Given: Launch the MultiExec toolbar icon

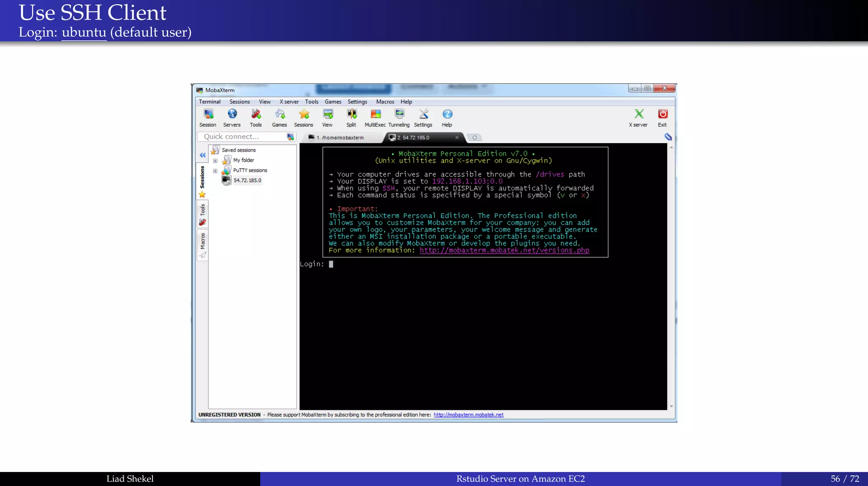Looking at the screenshot, I should 375,118.
